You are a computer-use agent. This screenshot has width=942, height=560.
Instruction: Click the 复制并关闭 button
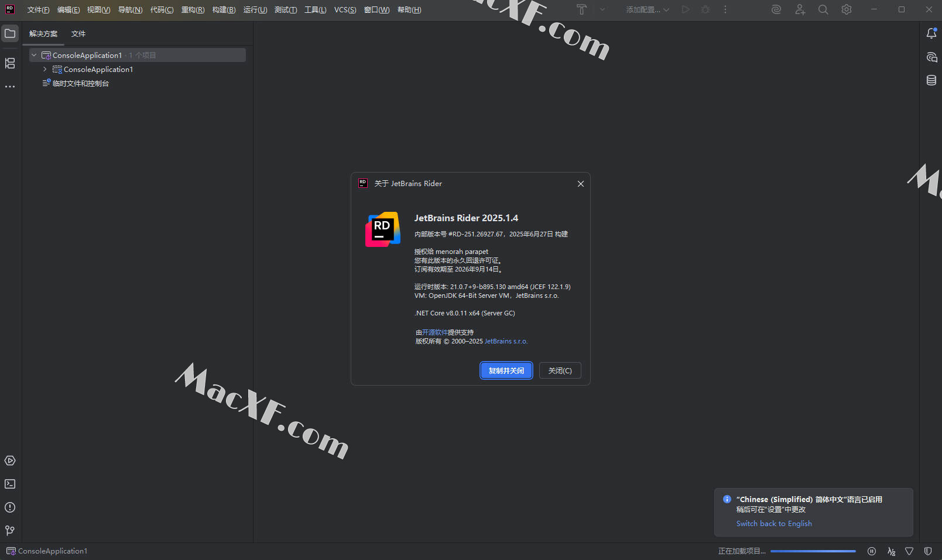[x=506, y=370]
